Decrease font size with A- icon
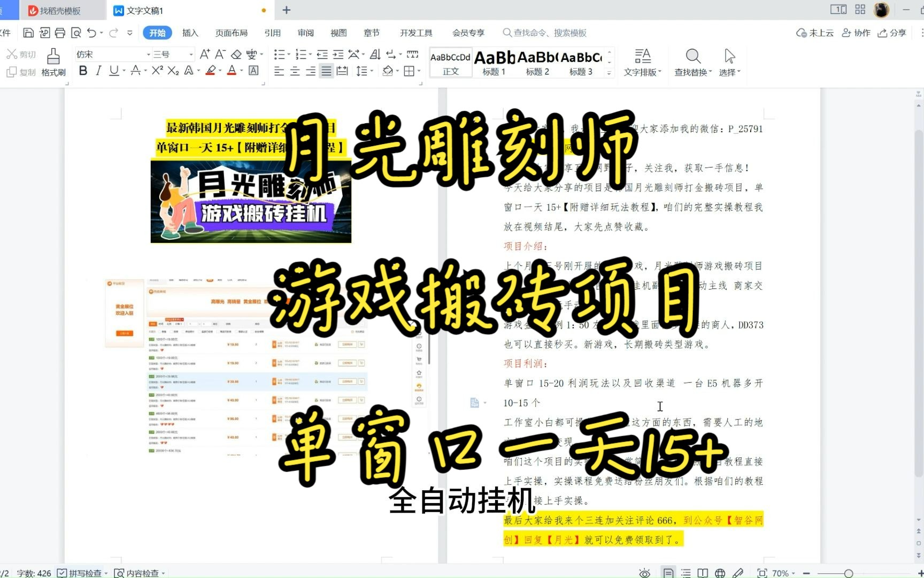924x578 pixels. click(x=220, y=54)
